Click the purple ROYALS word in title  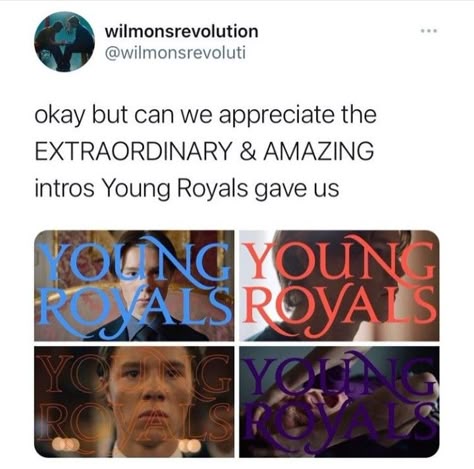(x=339, y=425)
